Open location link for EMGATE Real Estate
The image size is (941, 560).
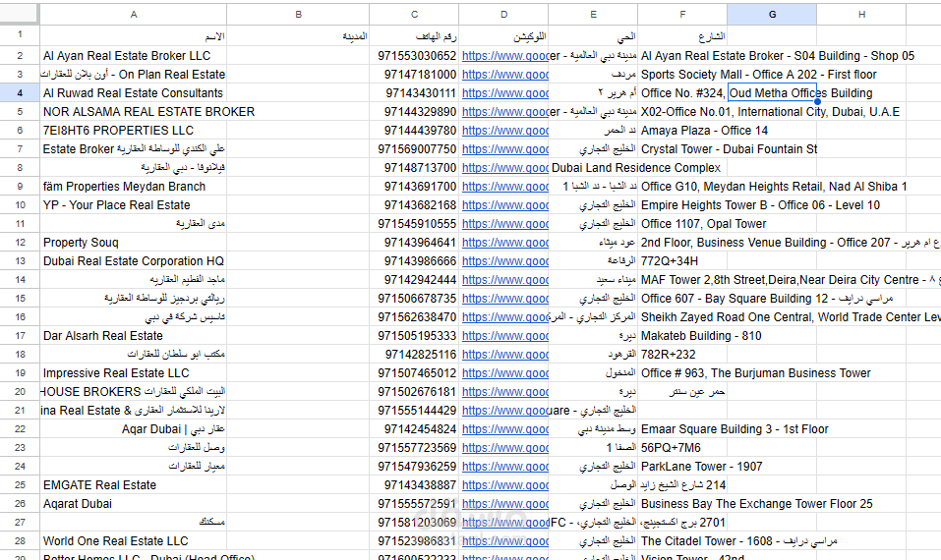click(x=505, y=485)
